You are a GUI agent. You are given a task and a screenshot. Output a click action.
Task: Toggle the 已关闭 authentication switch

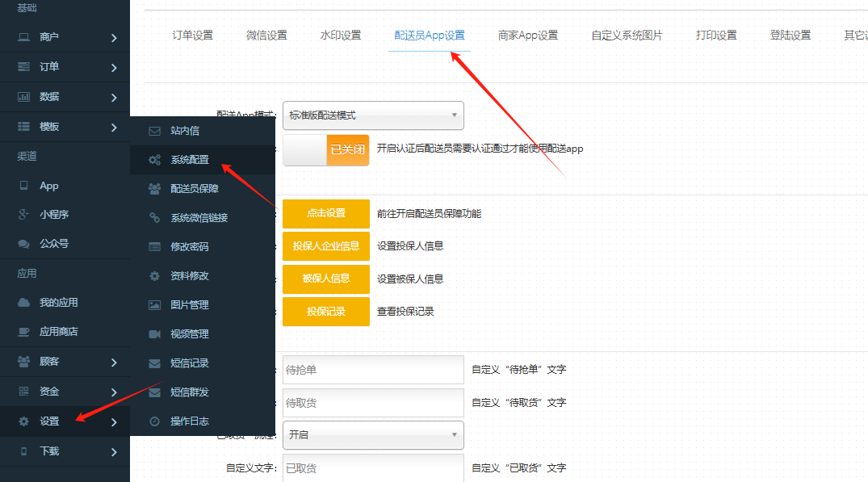coord(326,150)
